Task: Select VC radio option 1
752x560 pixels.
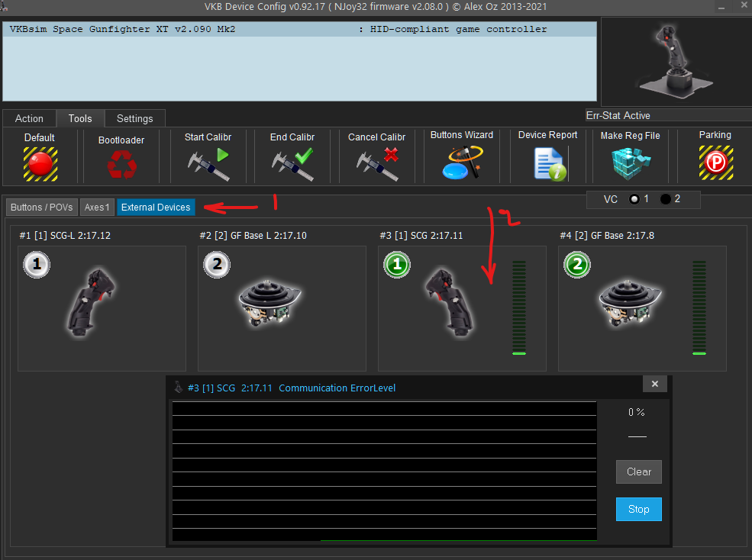Action: [634, 199]
